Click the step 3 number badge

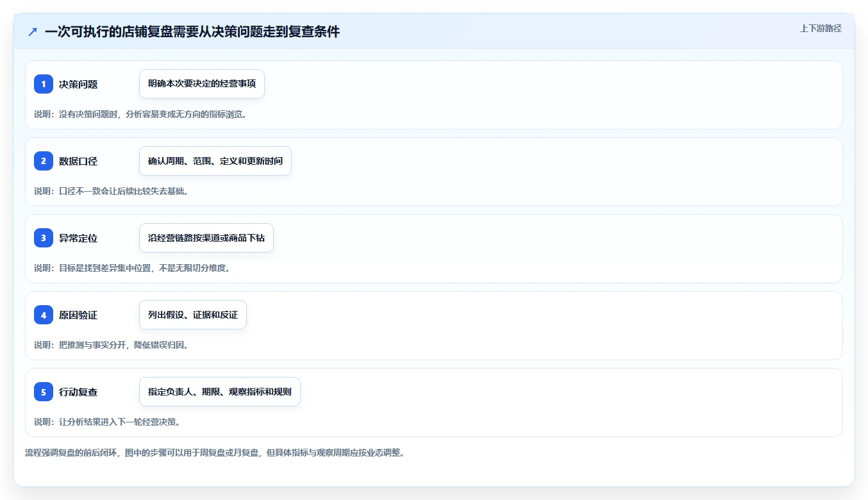[x=44, y=238]
